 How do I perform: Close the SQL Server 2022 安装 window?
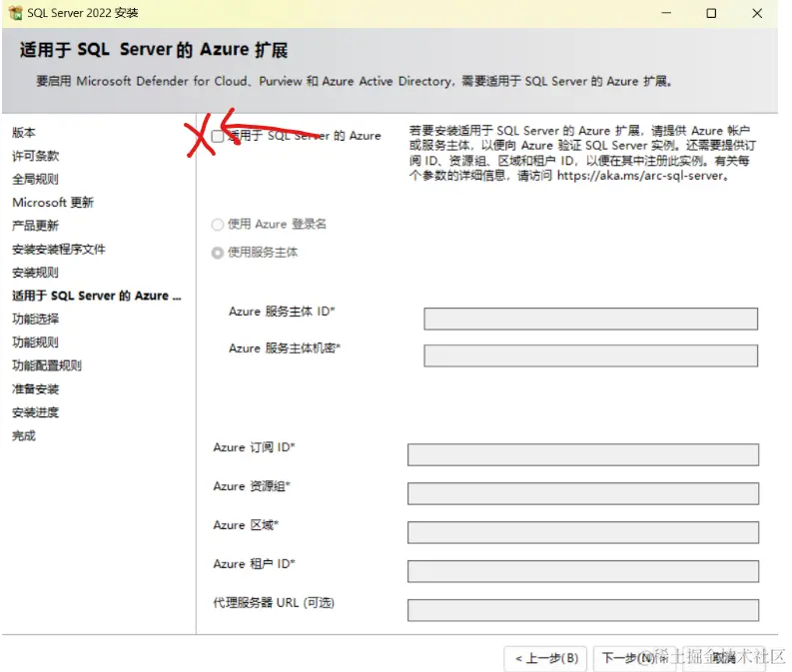click(757, 13)
